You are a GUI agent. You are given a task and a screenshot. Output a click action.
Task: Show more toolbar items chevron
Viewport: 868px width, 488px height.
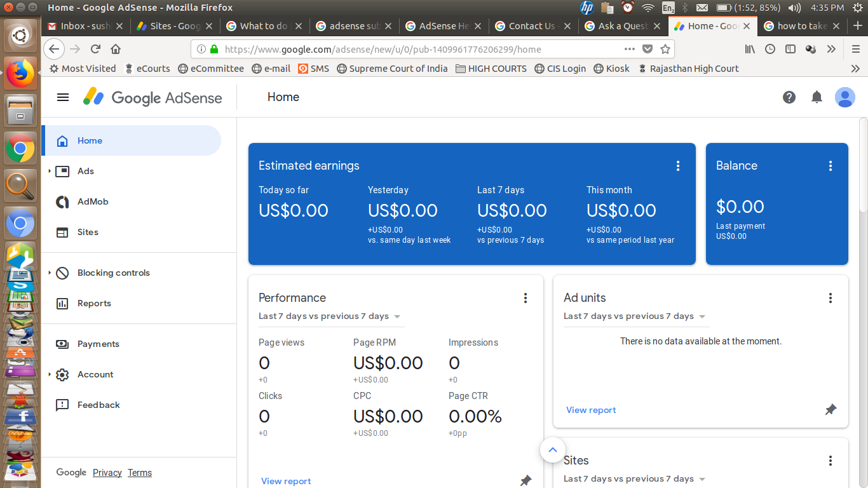(831, 49)
